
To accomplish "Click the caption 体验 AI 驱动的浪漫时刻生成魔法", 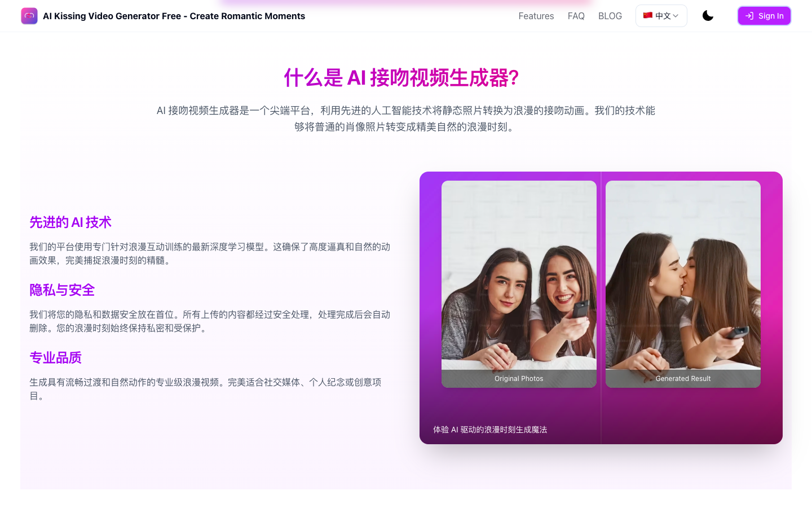I will pyautogui.click(x=490, y=430).
